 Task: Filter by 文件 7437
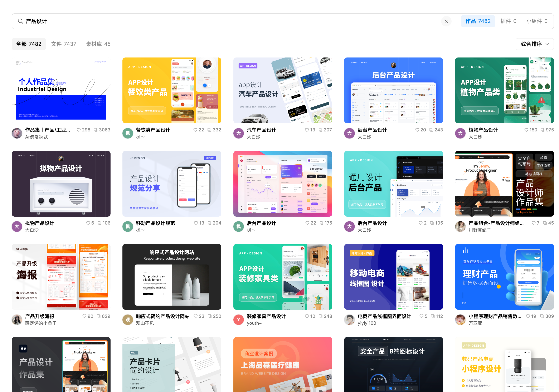click(64, 44)
